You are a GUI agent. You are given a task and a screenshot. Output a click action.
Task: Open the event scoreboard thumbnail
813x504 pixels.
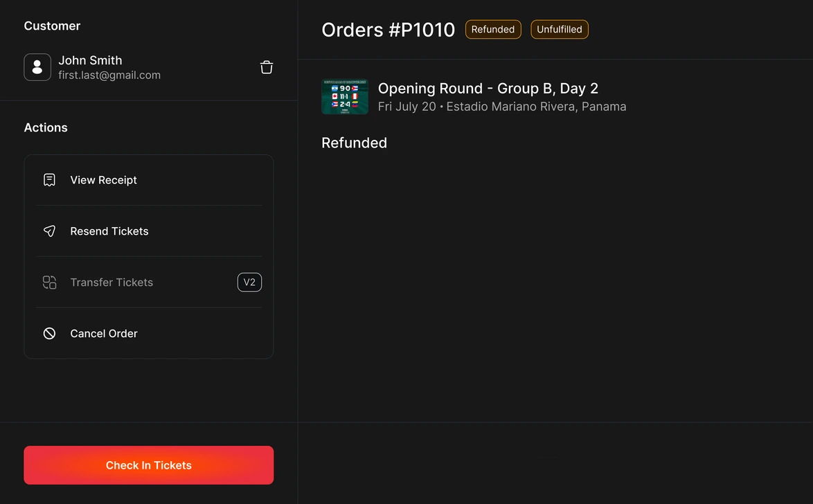coord(345,96)
